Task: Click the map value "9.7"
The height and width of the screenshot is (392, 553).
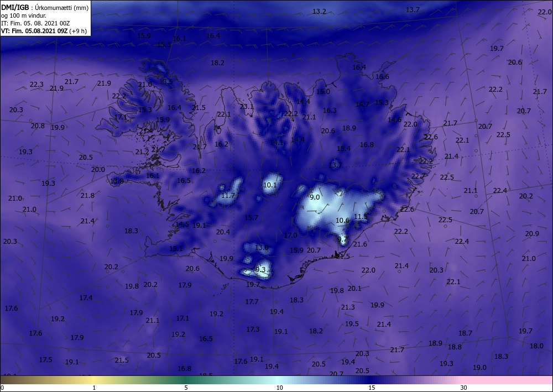Action: click(x=342, y=239)
